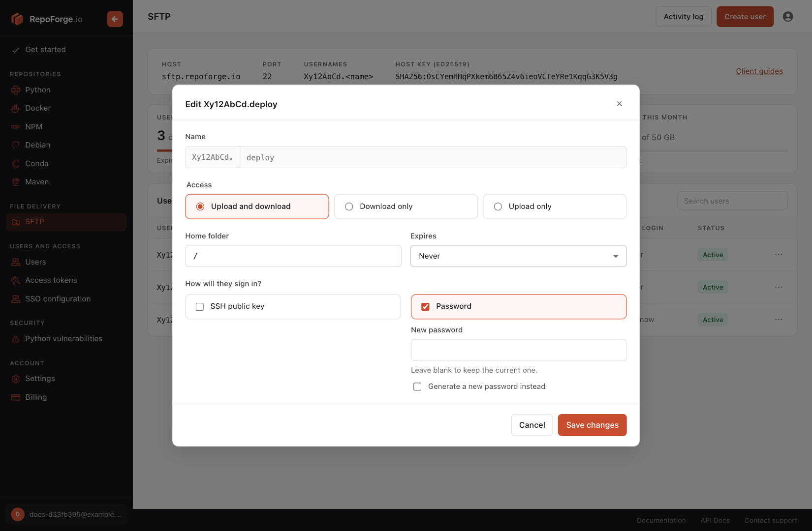Select the Download only access option

pyautogui.click(x=406, y=206)
